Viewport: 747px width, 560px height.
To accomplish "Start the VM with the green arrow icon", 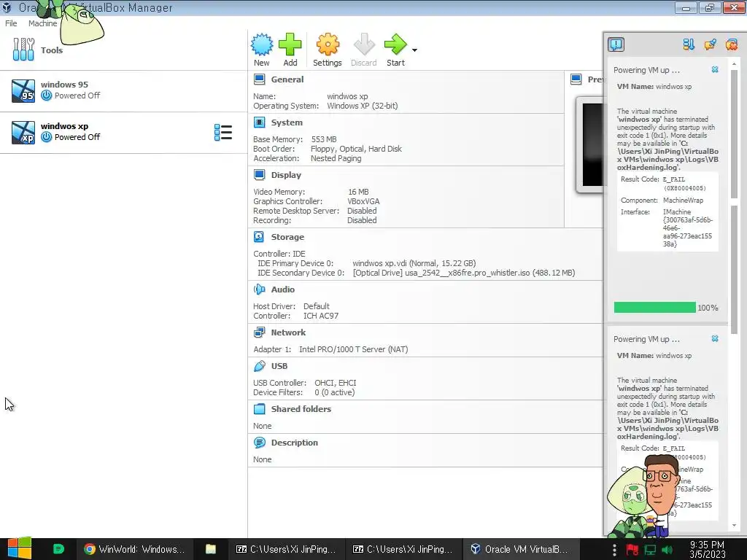I will click(x=395, y=44).
